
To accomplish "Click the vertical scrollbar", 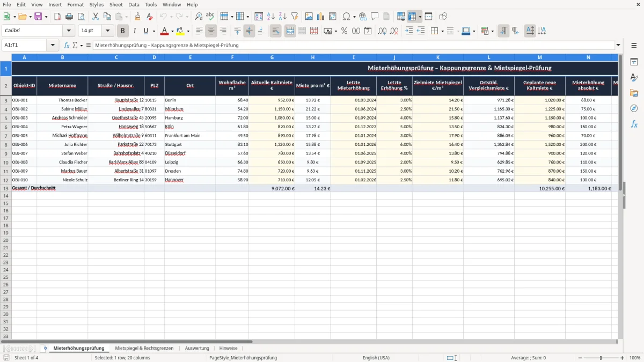I will tap(621, 197).
